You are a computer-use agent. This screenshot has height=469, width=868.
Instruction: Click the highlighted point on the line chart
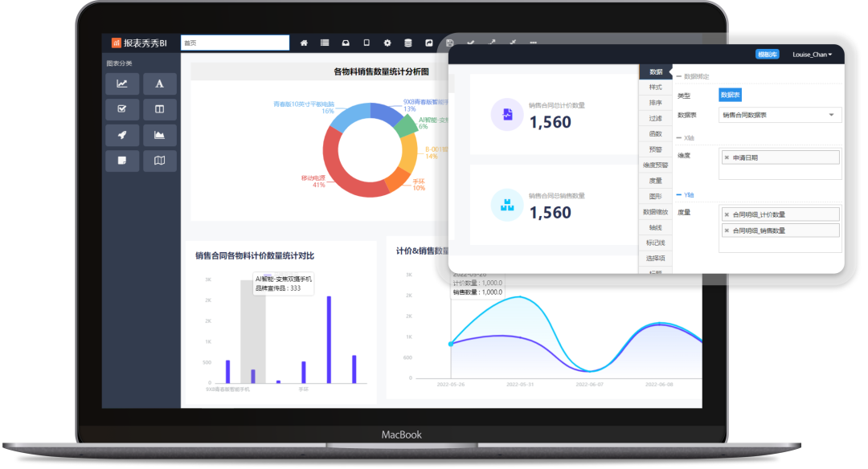pyautogui.click(x=451, y=344)
